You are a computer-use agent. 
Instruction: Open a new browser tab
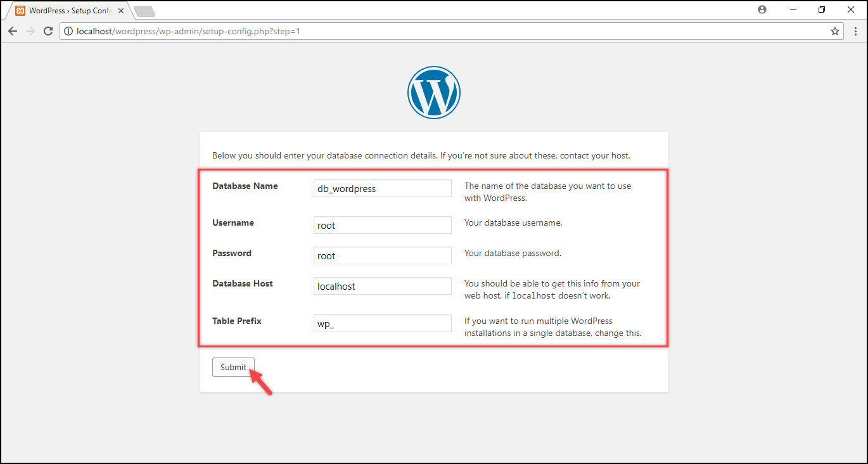pyautogui.click(x=145, y=11)
